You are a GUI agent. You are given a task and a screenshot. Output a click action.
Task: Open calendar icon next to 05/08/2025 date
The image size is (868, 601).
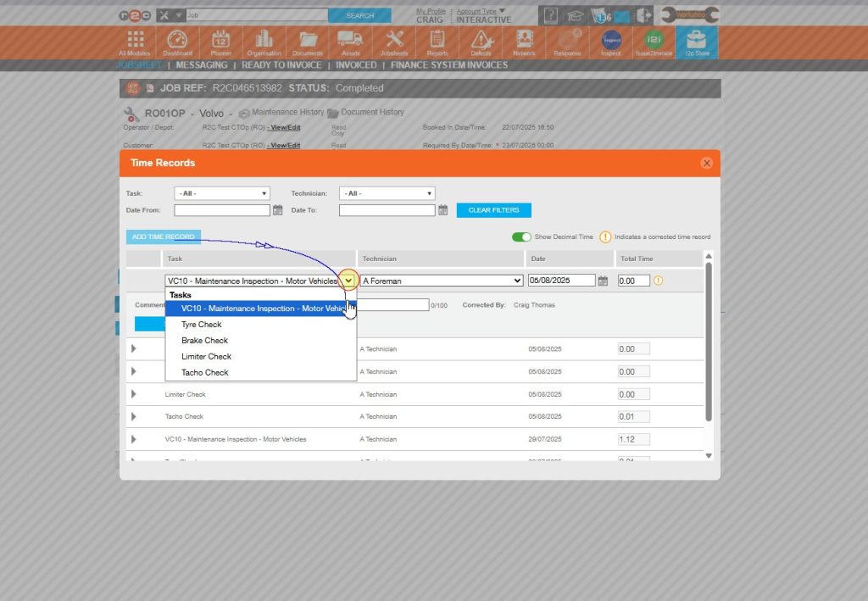tap(603, 281)
